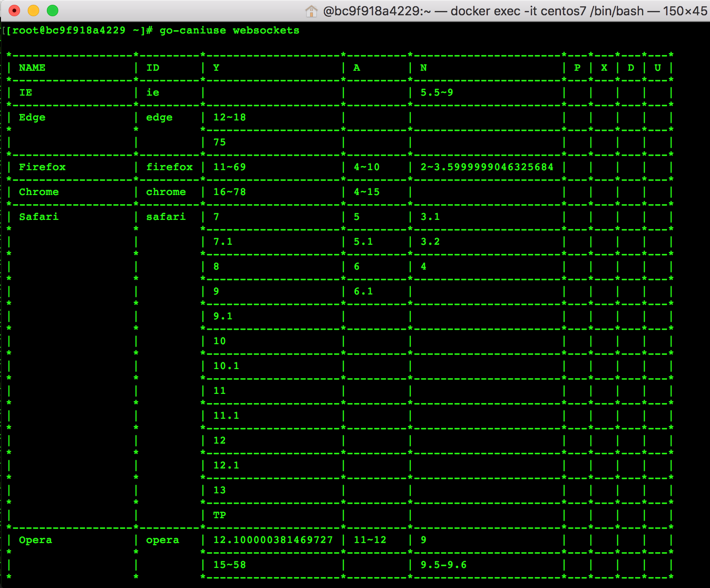The width and height of the screenshot is (710, 588).
Task: Click the 'Firefox' browser name cell
Action: point(42,167)
